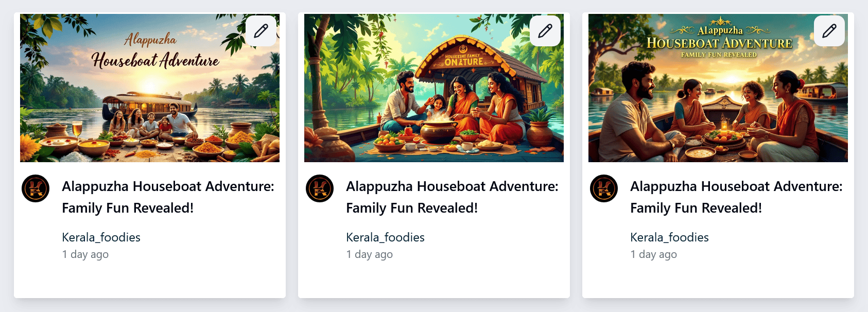Select the round K avatar on the third card

pyautogui.click(x=604, y=188)
